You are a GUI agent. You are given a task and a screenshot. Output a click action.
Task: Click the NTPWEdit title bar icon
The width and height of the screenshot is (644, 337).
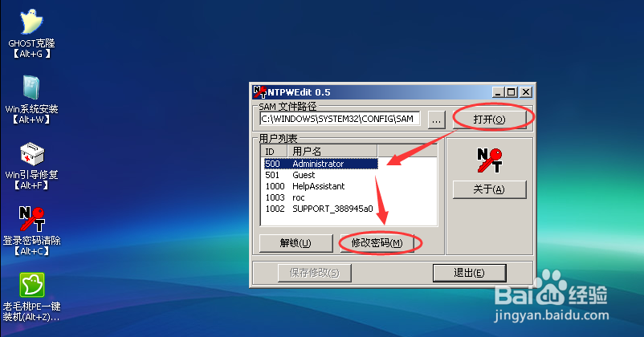coord(259,92)
